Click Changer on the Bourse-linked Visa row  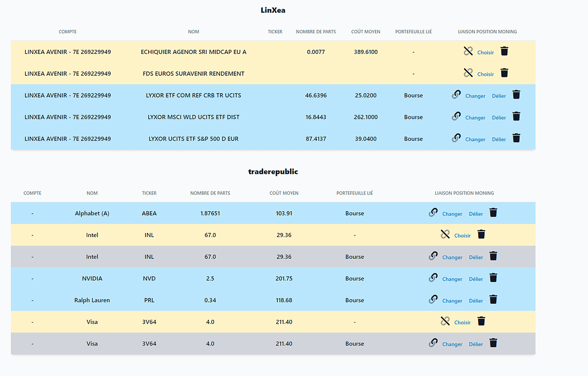452,344
